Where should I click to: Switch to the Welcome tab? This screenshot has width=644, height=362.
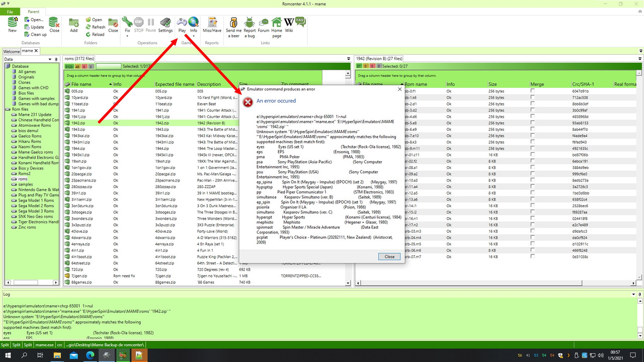pyautogui.click(x=12, y=51)
